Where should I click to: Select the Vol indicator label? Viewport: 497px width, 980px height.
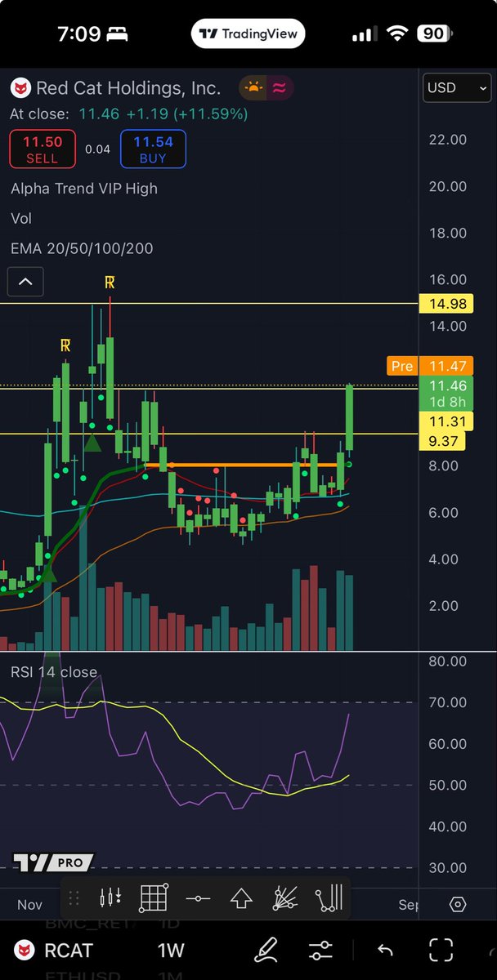21,219
